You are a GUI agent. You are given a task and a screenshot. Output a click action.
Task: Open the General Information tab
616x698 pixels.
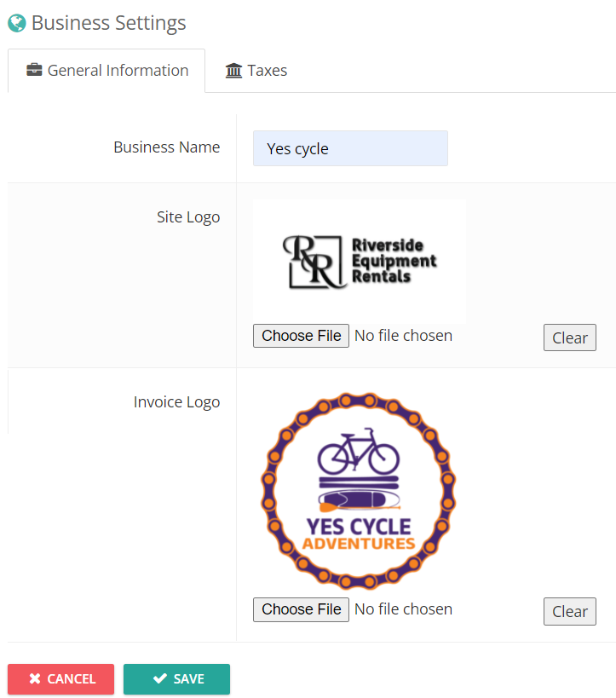tap(107, 71)
